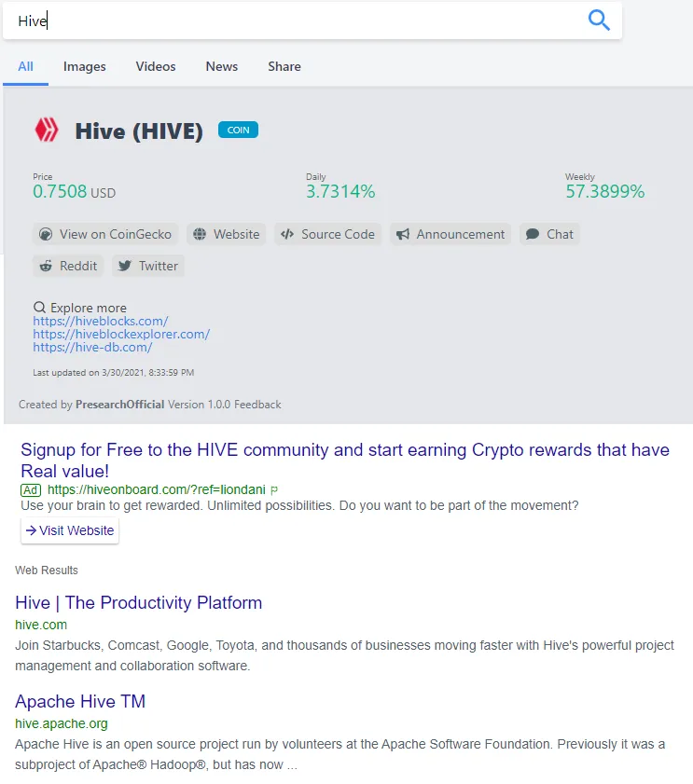
Task: Click PresearchOfficial creator link
Action: (x=119, y=405)
